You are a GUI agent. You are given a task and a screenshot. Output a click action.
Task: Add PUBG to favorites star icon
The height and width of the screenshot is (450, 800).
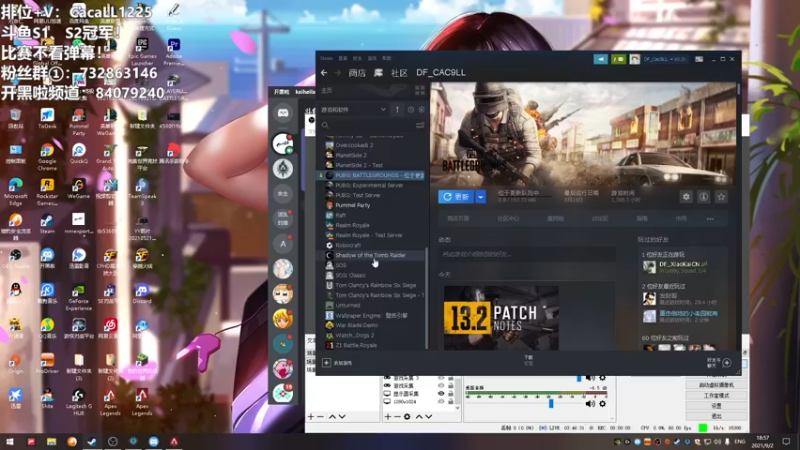(x=721, y=196)
